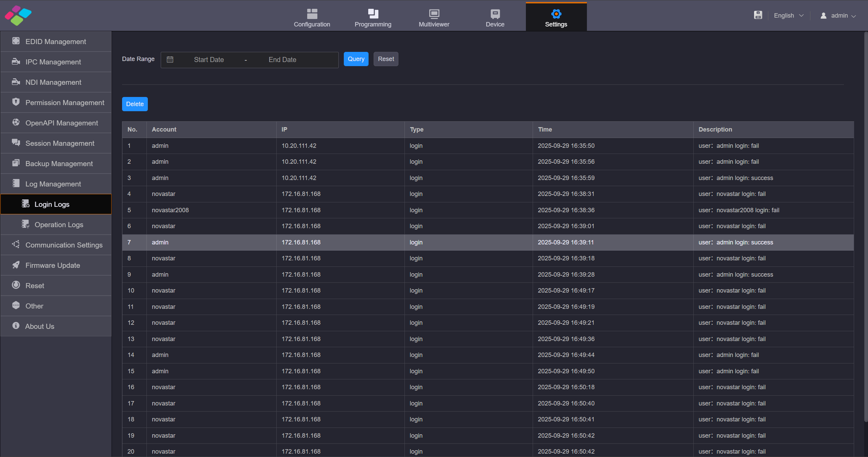
Task: Open Communication Settings via its wrench icon
Action: pos(16,245)
